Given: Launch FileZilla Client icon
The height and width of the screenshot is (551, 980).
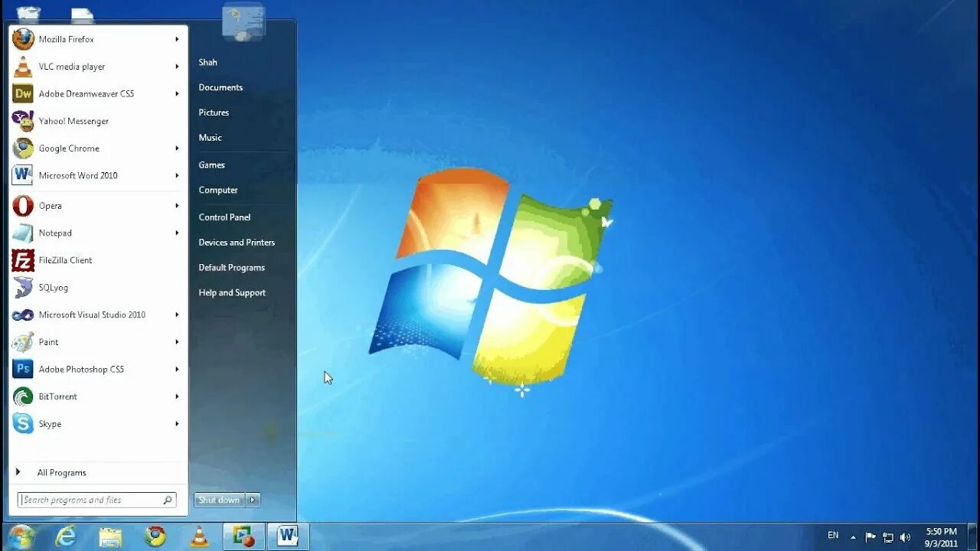Looking at the screenshot, I should (23, 260).
